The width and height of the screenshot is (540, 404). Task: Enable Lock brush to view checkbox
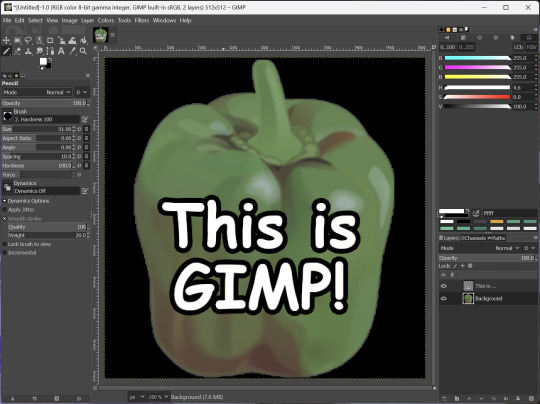(x=4, y=244)
